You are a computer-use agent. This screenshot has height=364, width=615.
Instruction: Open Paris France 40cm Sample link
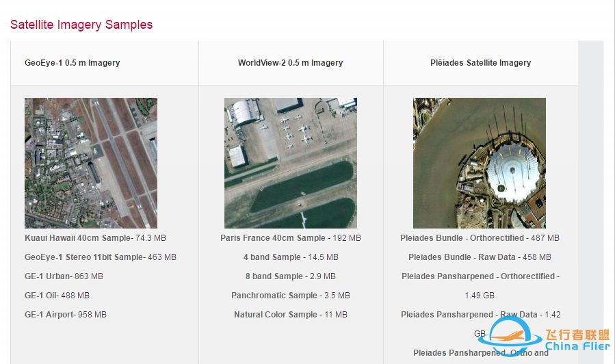pos(273,238)
